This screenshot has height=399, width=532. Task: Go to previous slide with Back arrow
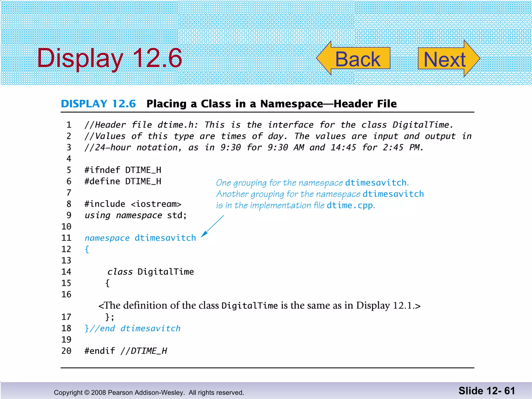coord(353,58)
